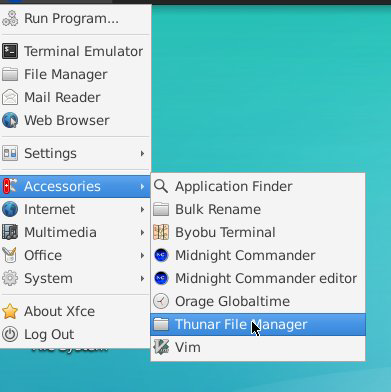Open File Manager menu entry
Screen dimensions: 391x392
coord(75,74)
